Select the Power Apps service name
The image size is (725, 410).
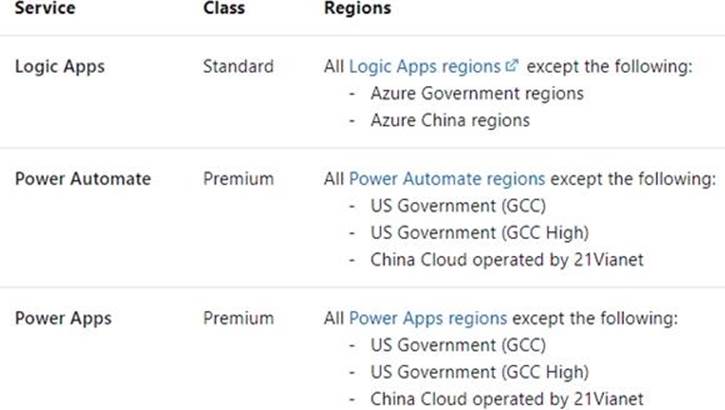tap(63, 319)
